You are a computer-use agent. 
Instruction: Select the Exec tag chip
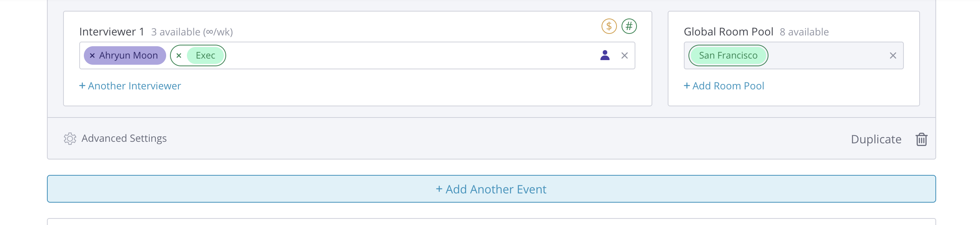205,55
